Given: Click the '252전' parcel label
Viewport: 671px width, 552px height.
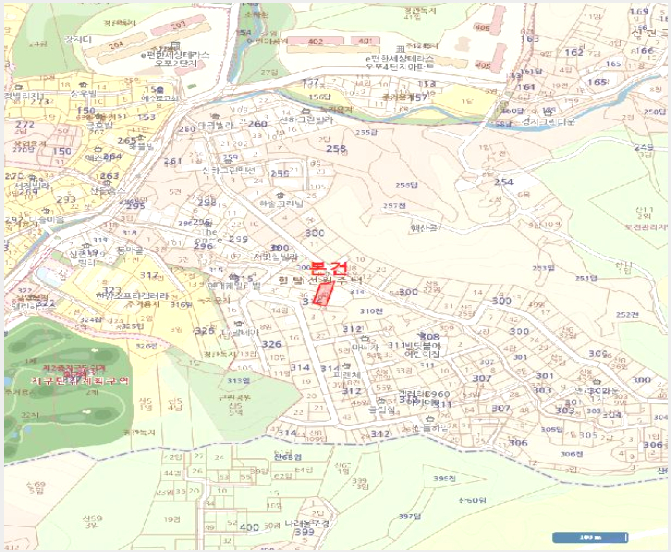Looking at the screenshot, I should point(627,315).
